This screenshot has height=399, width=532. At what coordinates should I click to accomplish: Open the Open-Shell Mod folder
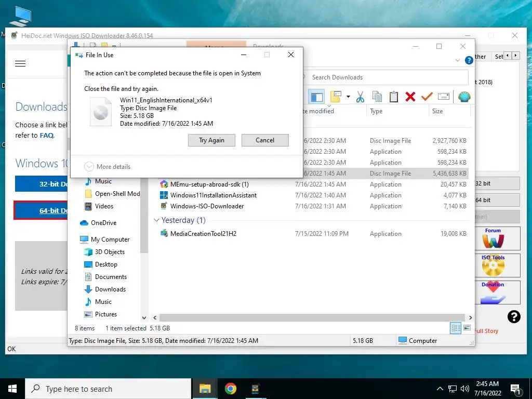pyautogui.click(x=112, y=194)
